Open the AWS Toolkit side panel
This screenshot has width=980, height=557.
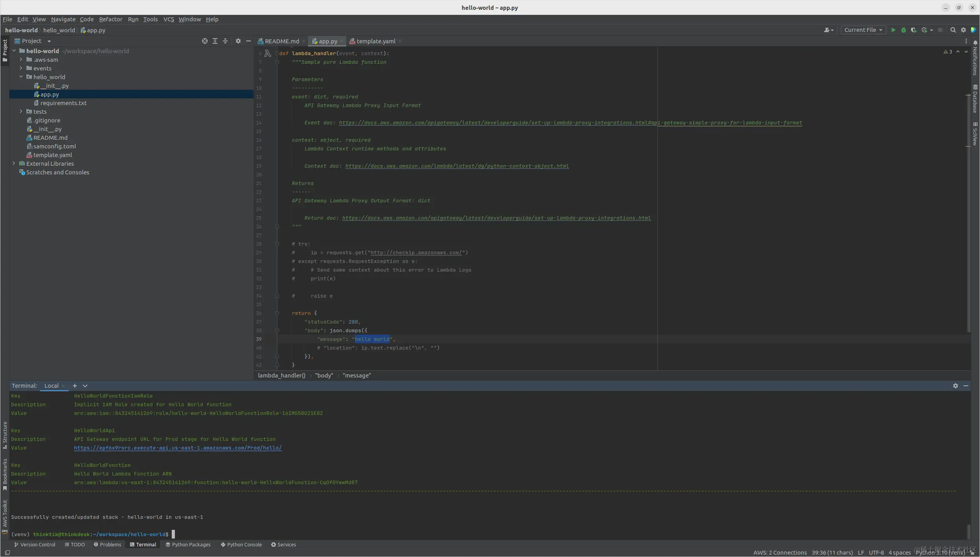5,515
